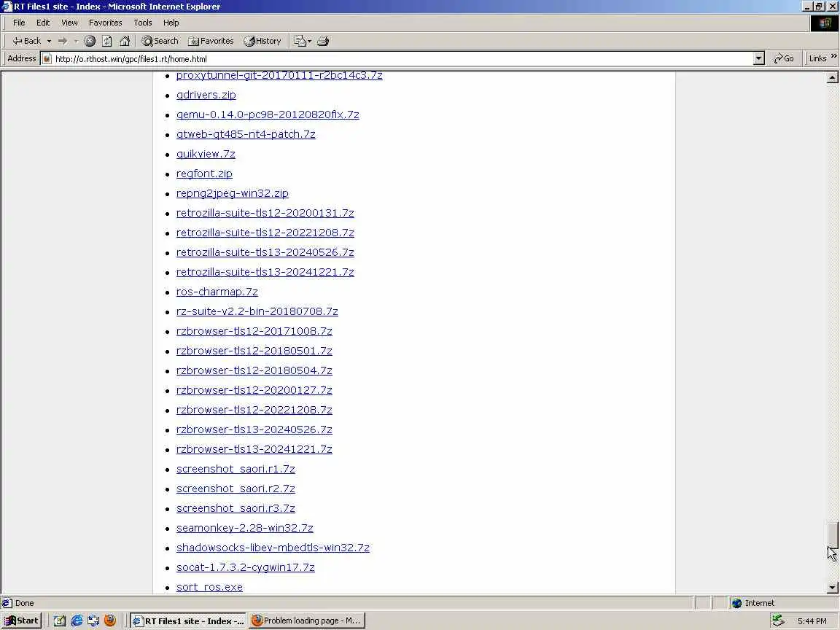Open rzbrowser-tls13-20240526.7z link

pyautogui.click(x=254, y=429)
